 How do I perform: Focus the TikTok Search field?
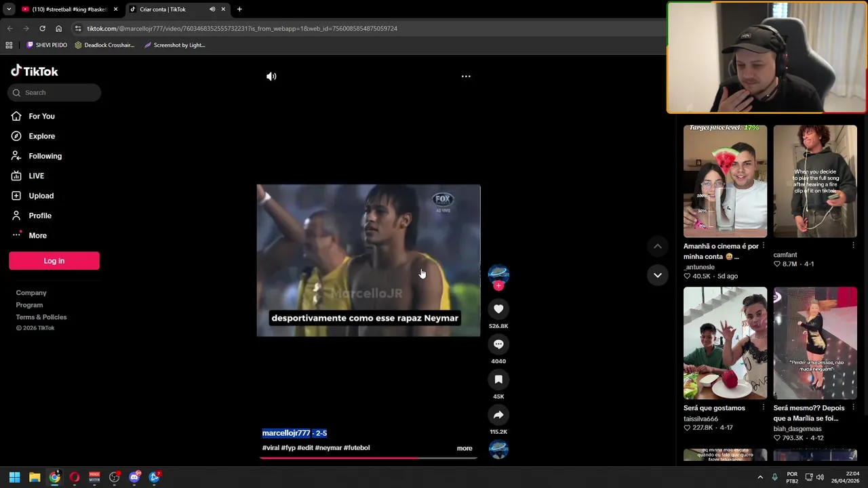pos(54,93)
